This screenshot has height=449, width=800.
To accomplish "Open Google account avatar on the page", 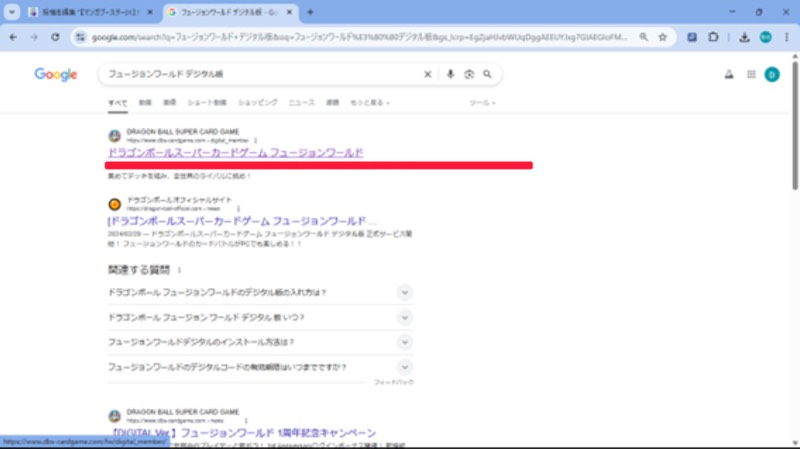I will pyautogui.click(x=772, y=74).
